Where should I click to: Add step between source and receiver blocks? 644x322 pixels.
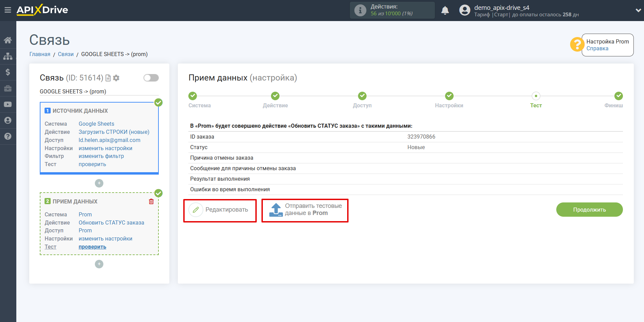tap(99, 183)
